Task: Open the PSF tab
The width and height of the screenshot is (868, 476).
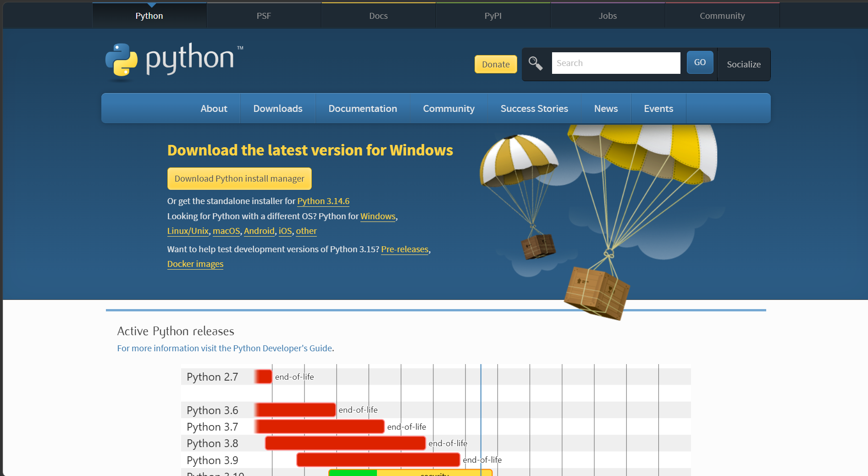Action: pos(264,16)
